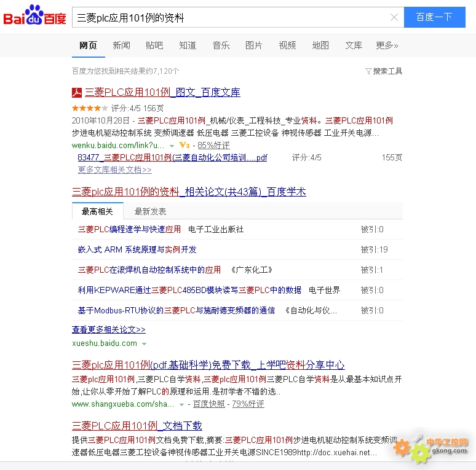The height and width of the screenshot is (470, 476).
Task: Select the 视频 tab
Action: tap(287, 45)
